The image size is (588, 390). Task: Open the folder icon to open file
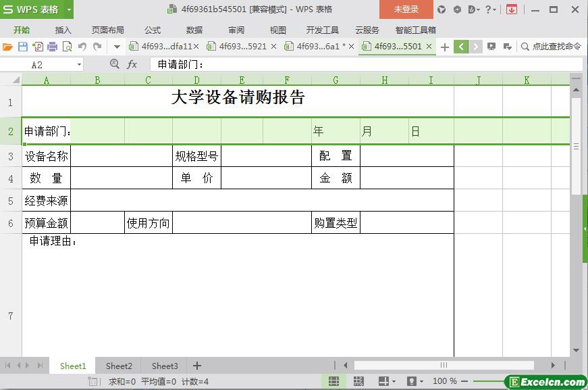click(x=8, y=47)
